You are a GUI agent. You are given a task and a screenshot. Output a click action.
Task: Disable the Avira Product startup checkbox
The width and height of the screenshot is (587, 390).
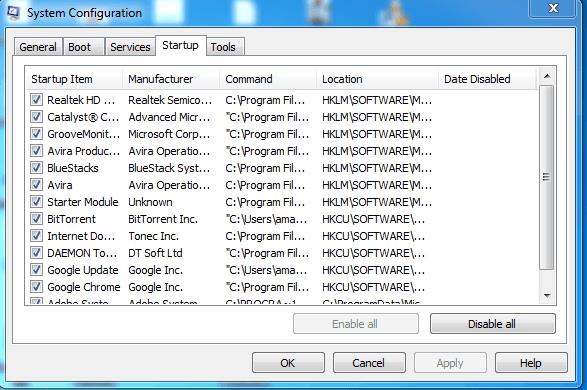36,151
